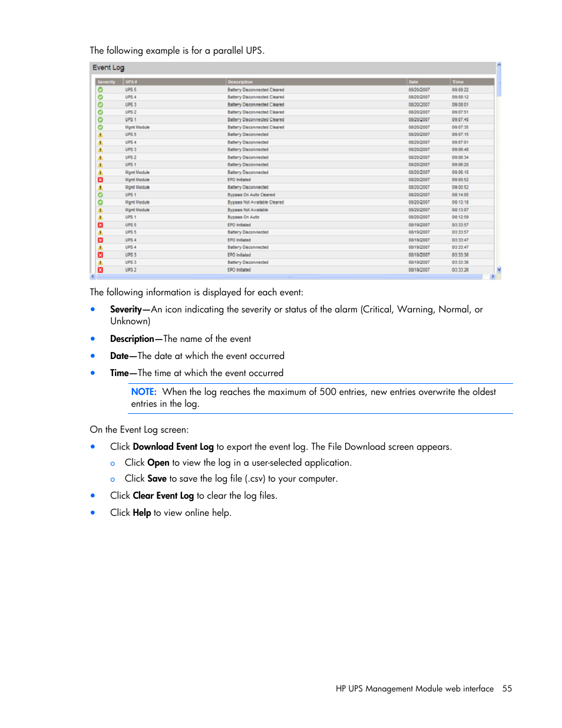Image resolution: width=562 pixels, height=728 pixels.
Task: Select the red X icon for UPS 4 EPO Initiated
Action: coord(100,240)
